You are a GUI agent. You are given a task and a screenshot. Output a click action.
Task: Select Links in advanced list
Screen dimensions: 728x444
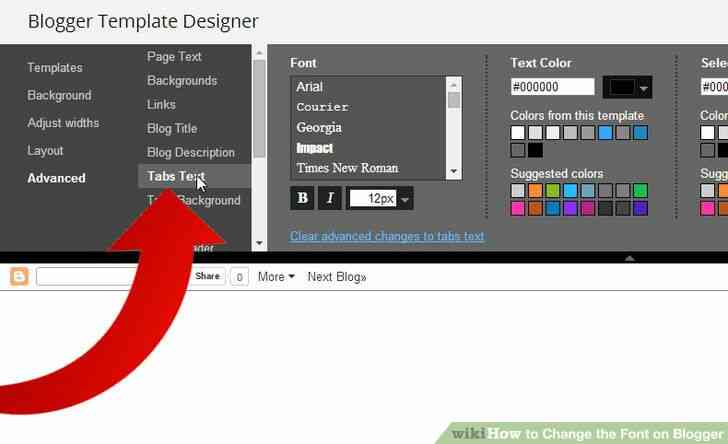point(161,104)
